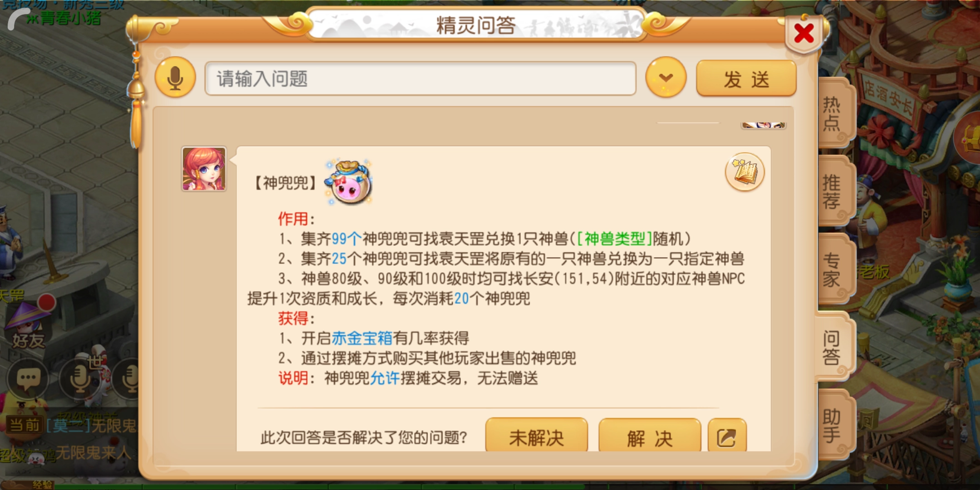980x490 pixels.
Task: Select the 问答 tab
Action: pyautogui.click(x=832, y=348)
